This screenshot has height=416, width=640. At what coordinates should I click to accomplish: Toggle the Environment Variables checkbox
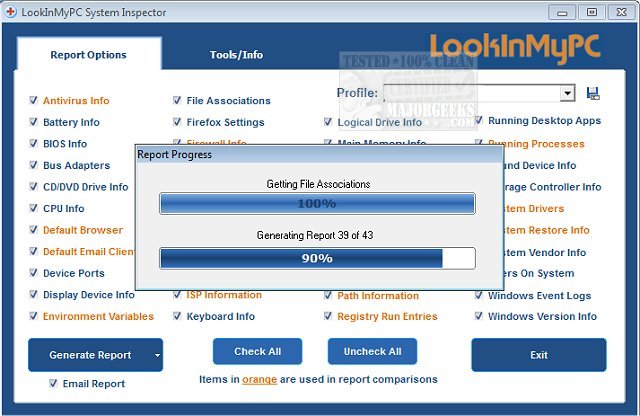[34, 316]
